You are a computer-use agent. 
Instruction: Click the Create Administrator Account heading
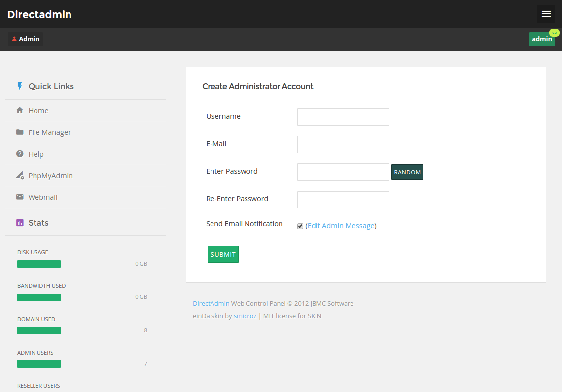(258, 86)
